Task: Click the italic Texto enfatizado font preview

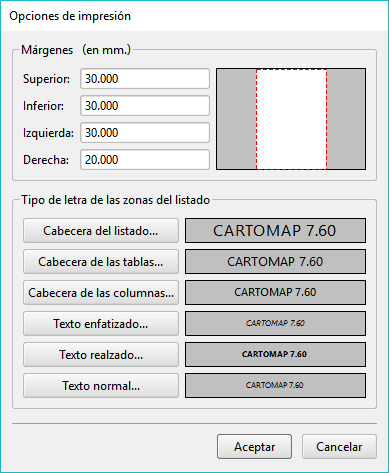Action: [x=275, y=324]
